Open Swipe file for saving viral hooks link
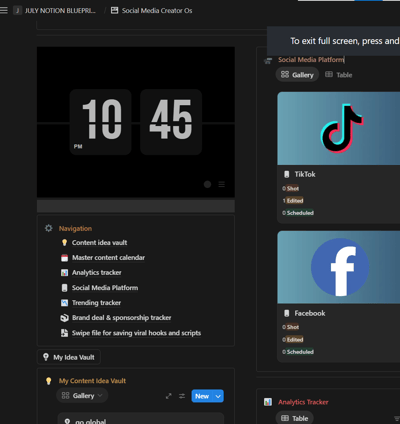Image resolution: width=400 pixels, height=424 pixels. pyautogui.click(x=136, y=333)
